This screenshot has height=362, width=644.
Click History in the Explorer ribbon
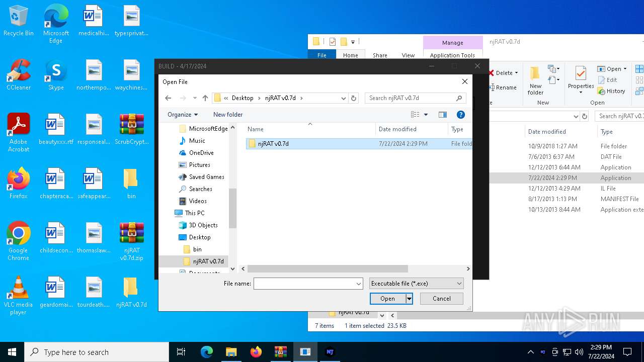(611, 91)
